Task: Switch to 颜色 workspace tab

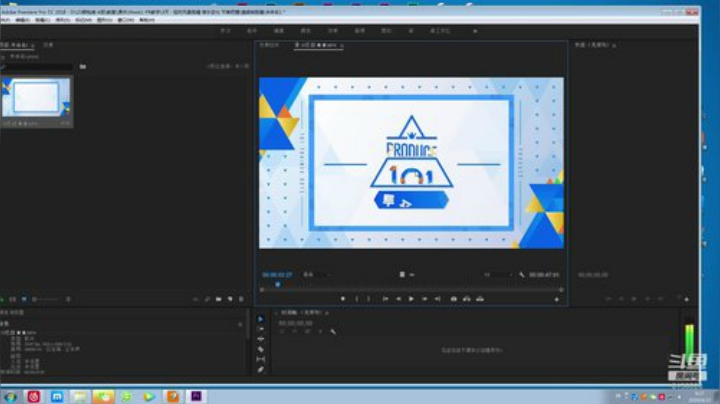Action: pos(306,31)
